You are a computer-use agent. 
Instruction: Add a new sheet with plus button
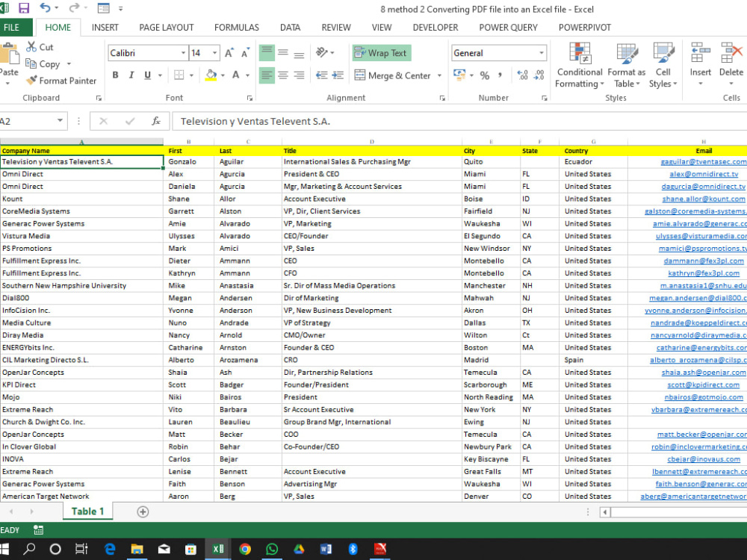pos(143,511)
